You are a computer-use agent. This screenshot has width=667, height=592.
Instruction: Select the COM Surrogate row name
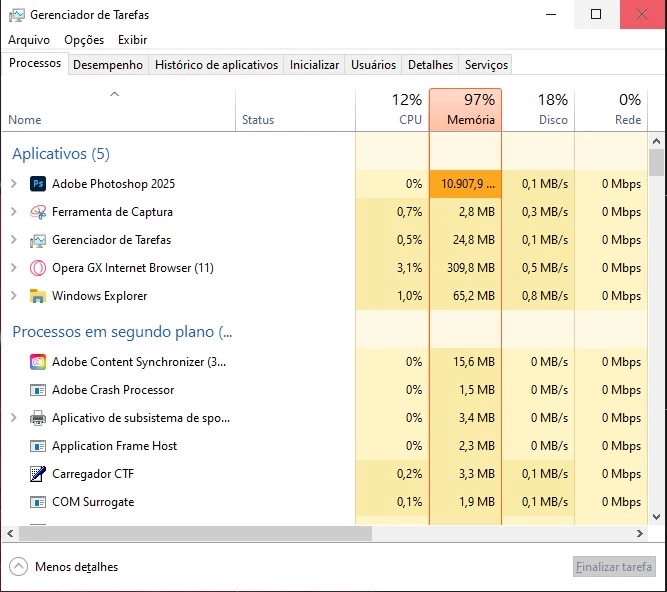click(93, 502)
